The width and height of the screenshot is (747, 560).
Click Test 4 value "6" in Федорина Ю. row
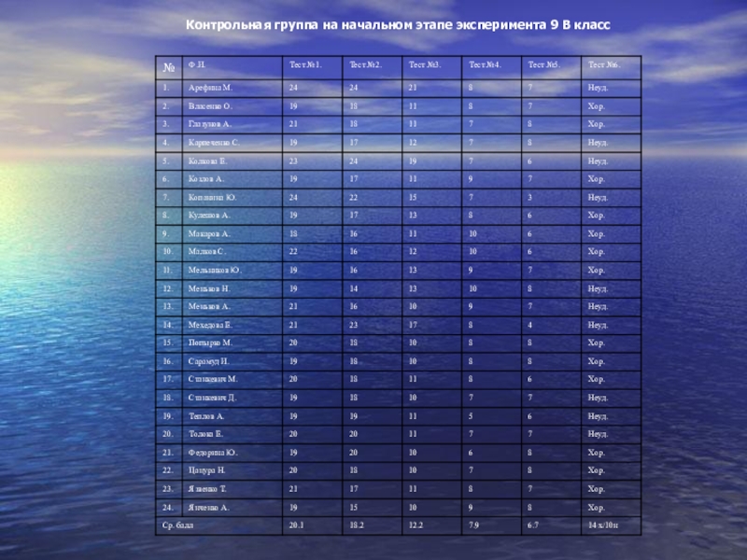click(x=471, y=453)
